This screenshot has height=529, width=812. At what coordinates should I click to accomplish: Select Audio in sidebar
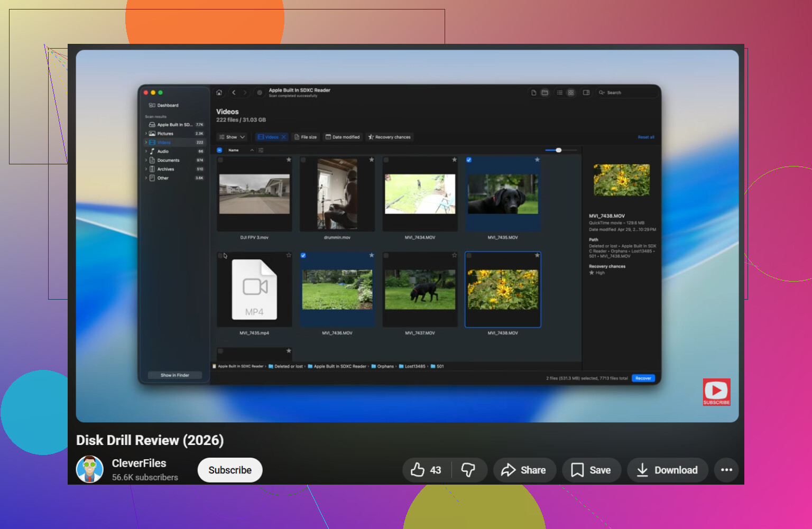pos(176,151)
